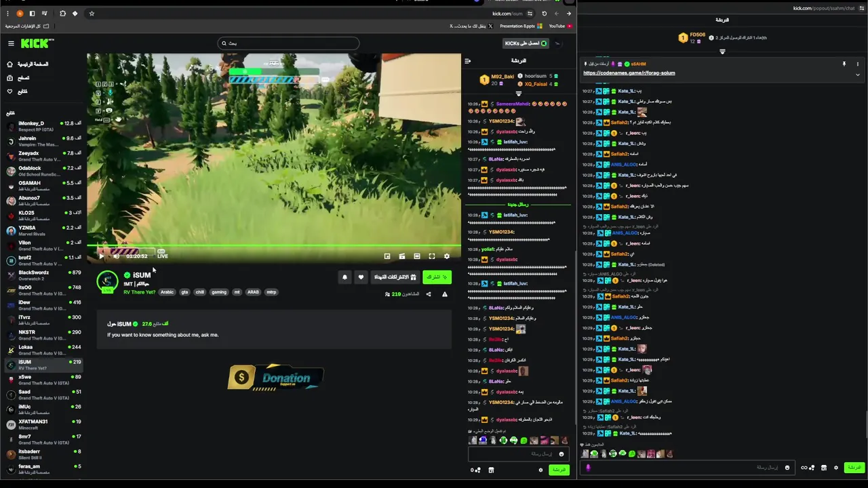
Task: Open Odablock channel in sidebar
Action: tap(43, 171)
